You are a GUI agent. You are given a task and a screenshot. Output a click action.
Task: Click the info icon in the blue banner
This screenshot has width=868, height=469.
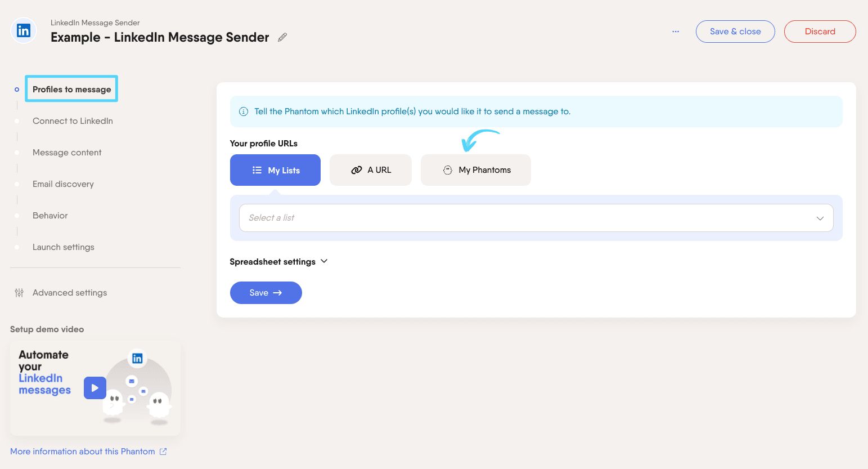pos(244,111)
